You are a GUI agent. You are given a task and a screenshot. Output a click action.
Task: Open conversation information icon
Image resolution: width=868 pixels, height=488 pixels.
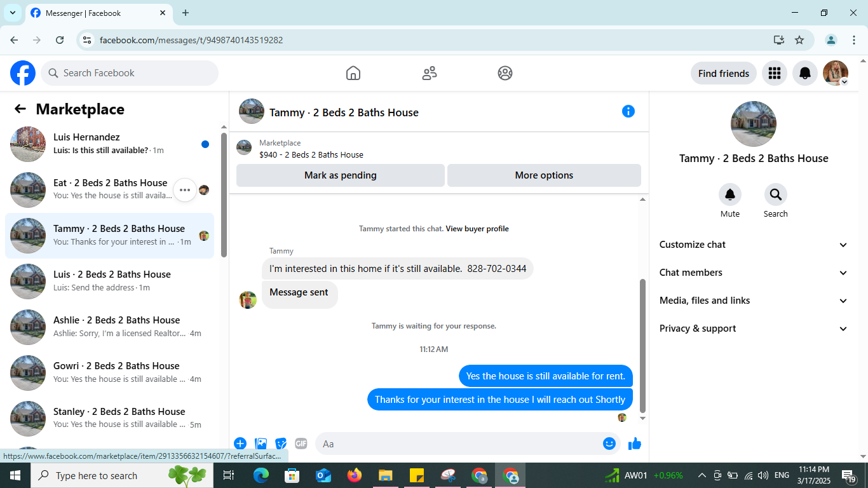[628, 111]
